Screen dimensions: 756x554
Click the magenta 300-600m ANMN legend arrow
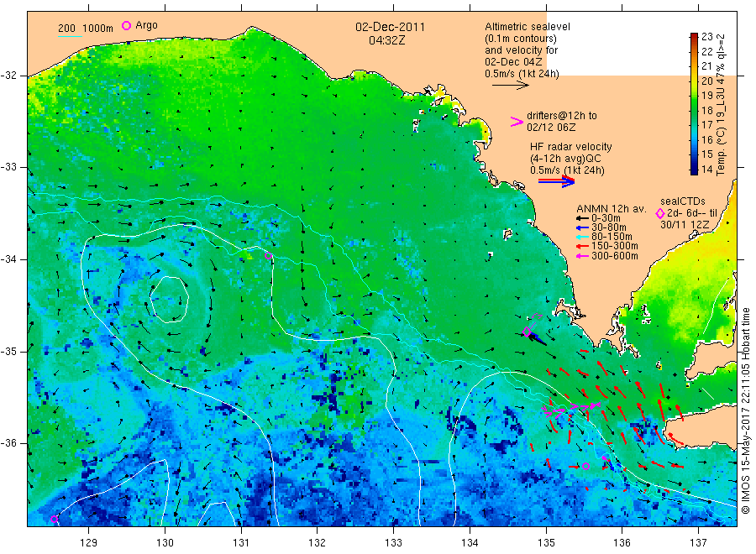point(582,256)
